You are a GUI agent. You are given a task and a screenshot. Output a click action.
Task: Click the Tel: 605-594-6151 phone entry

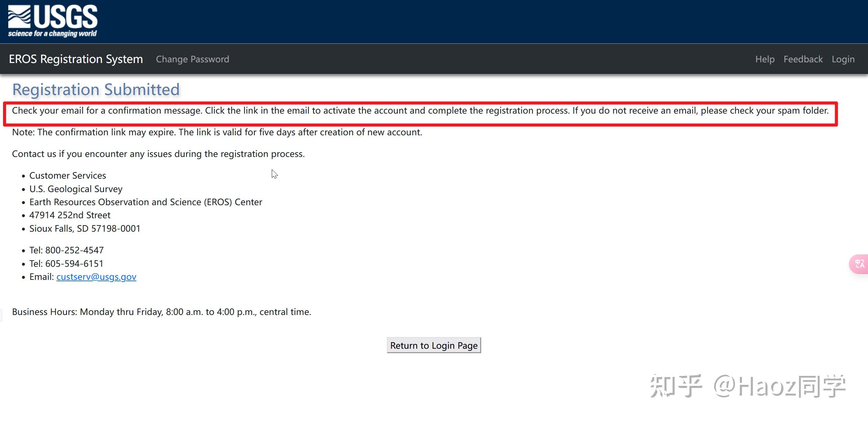pyautogui.click(x=66, y=264)
